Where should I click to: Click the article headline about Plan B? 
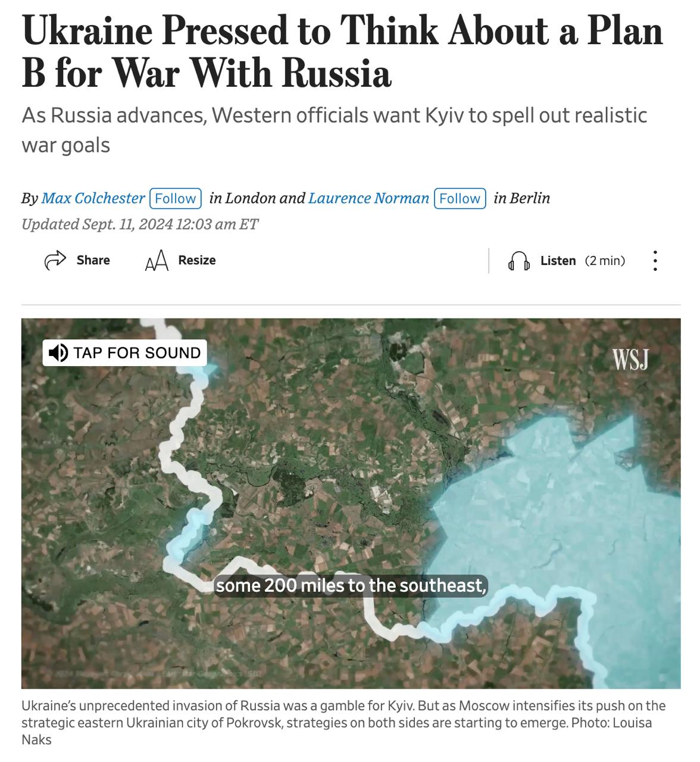coord(342,52)
